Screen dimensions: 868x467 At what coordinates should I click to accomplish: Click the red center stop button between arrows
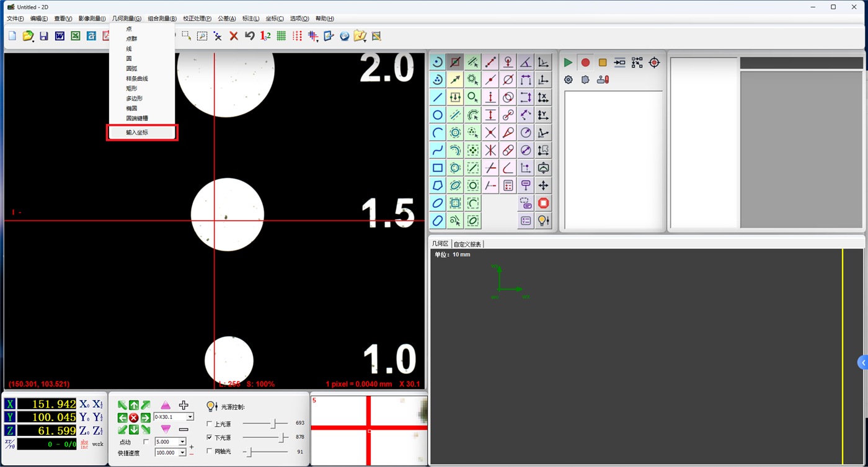coord(134,418)
